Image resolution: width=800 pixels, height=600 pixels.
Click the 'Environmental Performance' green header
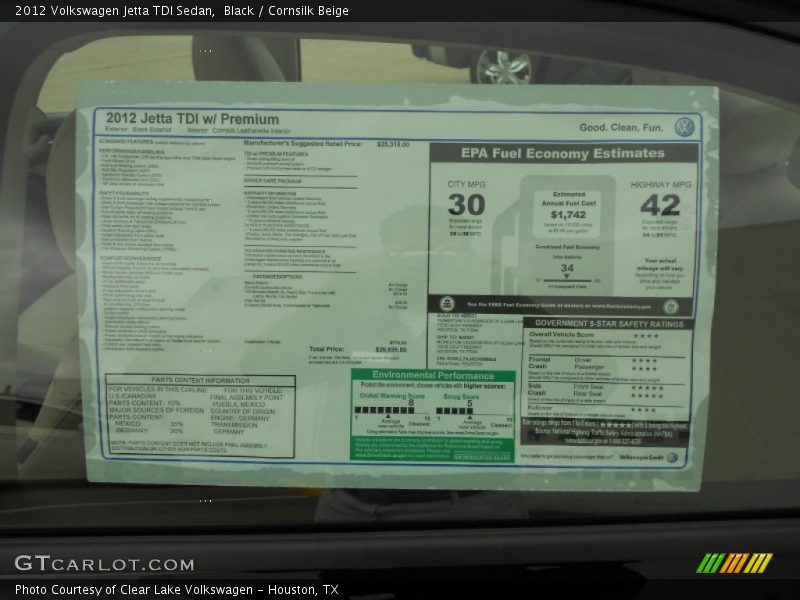(x=433, y=376)
